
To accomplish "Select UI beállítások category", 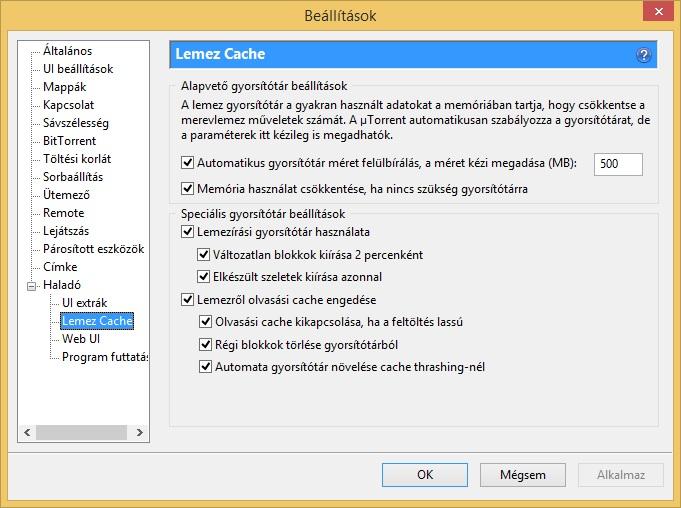I will (x=78, y=69).
